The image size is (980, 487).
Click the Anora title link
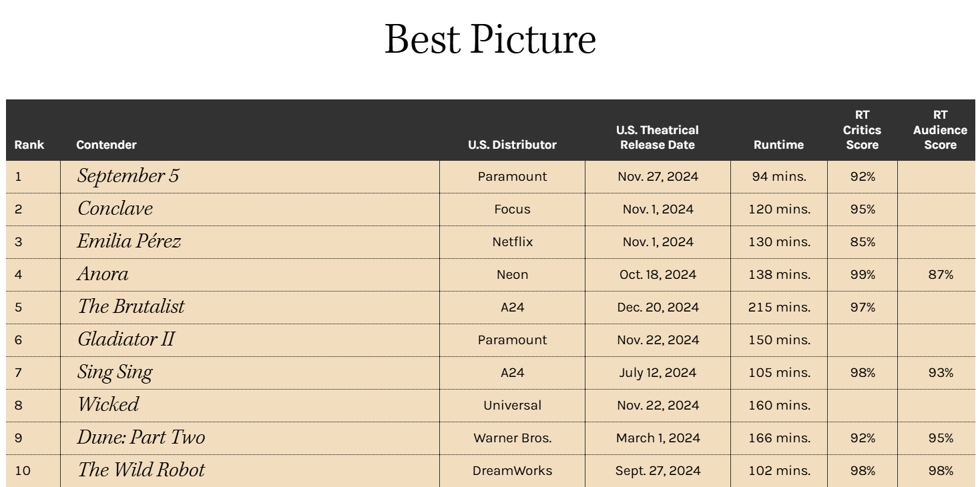pyautogui.click(x=103, y=274)
